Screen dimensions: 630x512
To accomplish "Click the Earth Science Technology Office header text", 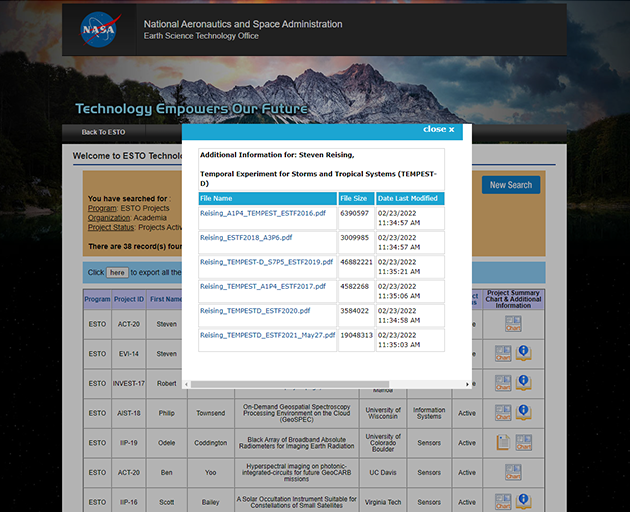I will tap(201, 36).
